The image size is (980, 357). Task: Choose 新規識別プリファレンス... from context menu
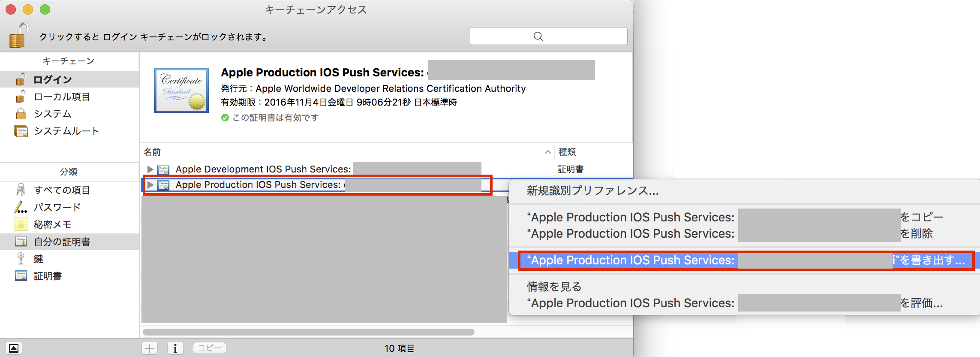pos(592,191)
